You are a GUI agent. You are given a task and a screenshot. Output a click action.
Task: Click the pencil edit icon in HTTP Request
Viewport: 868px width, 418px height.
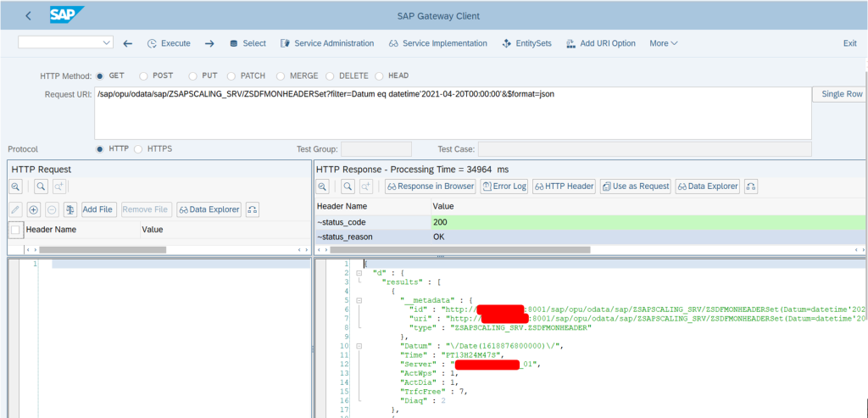pos(15,209)
